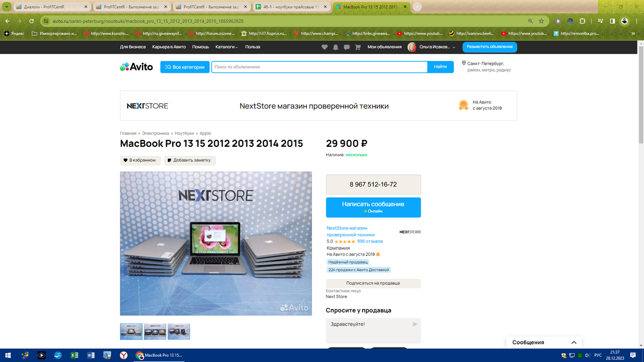The width and height of the screenshot is (644, 362).
Task: Open favorites heart icon in Avito header
Action: (x=325, y=47)
